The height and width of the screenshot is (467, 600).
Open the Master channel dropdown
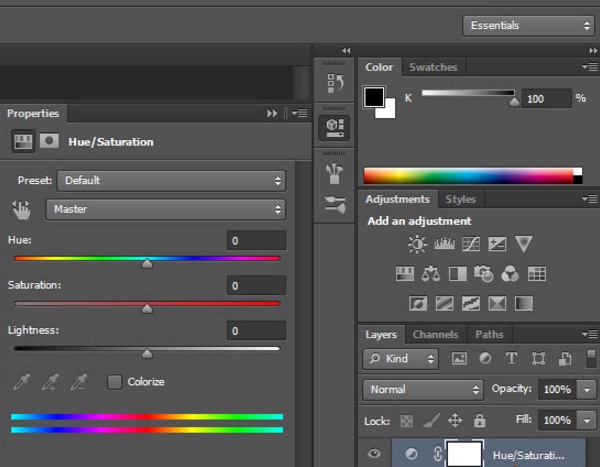(x=165, y=209)
